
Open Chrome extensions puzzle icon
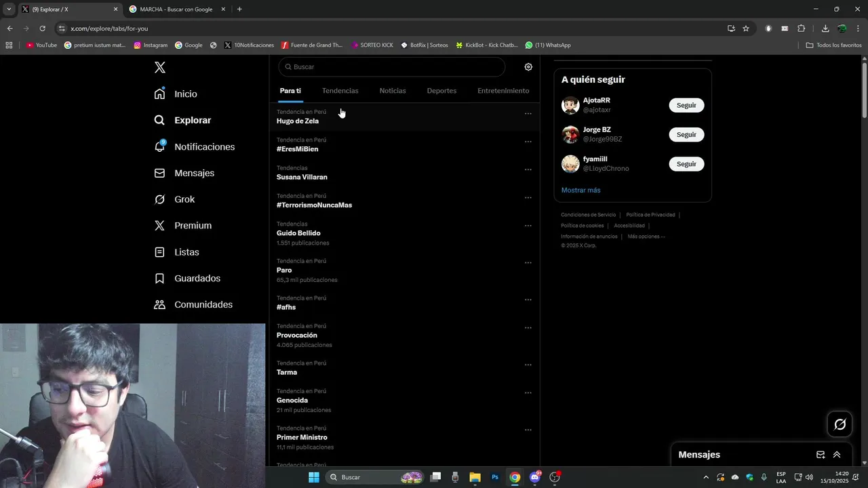click(x=802, y=28)
